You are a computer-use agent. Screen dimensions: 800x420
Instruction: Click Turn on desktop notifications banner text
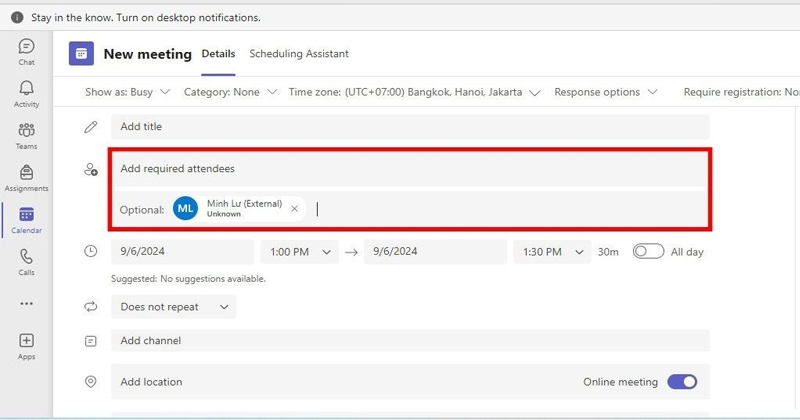tap(188, 17)
